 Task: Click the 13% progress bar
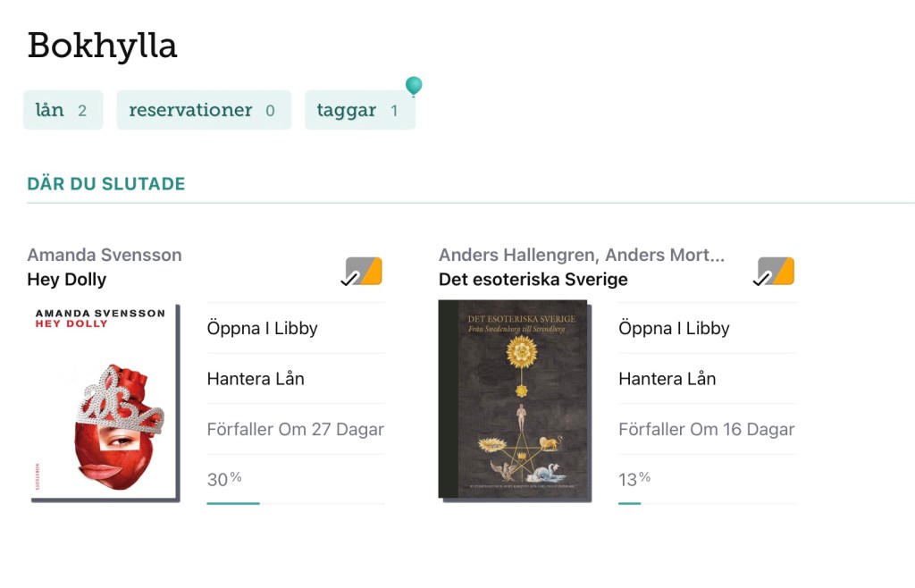pos(706,502)
